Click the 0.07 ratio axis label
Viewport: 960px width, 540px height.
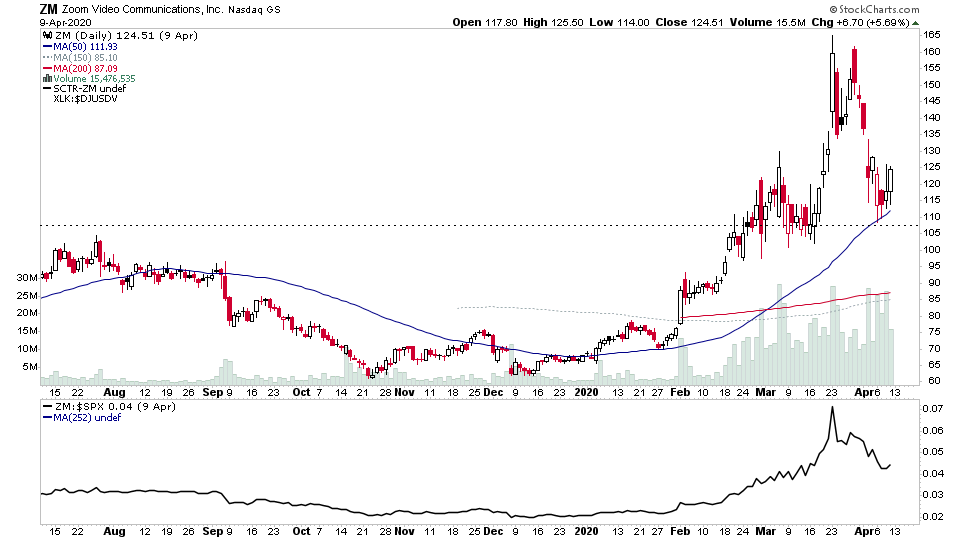coord(934,409)
